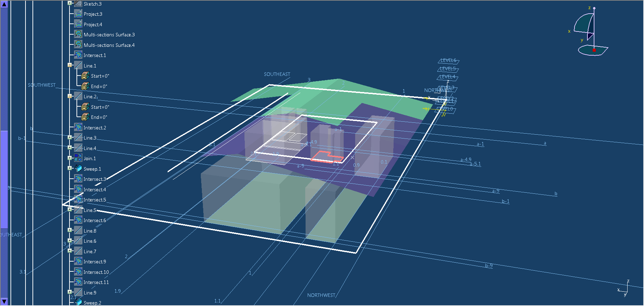Select the Line.8 label in the tree

(x=90, y=231)
